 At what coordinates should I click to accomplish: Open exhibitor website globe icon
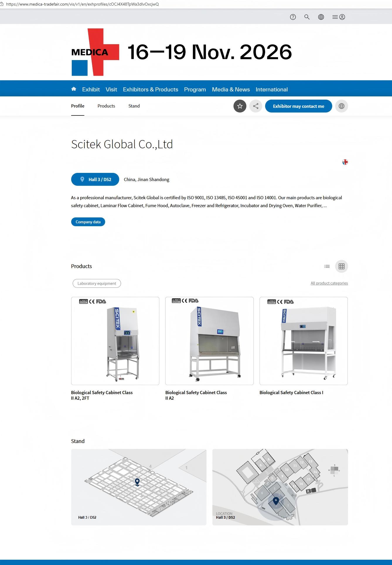pos(341,106)
